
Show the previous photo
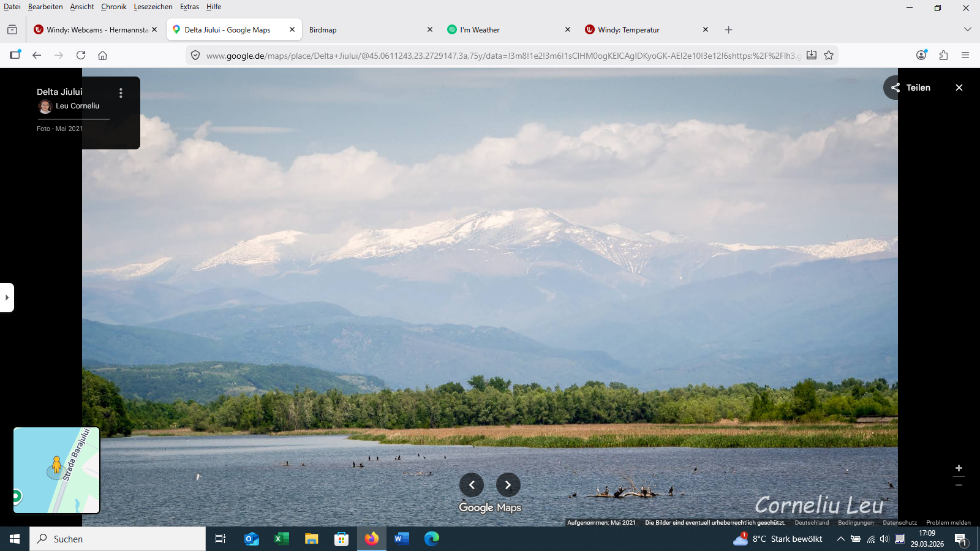coord(472,485)
